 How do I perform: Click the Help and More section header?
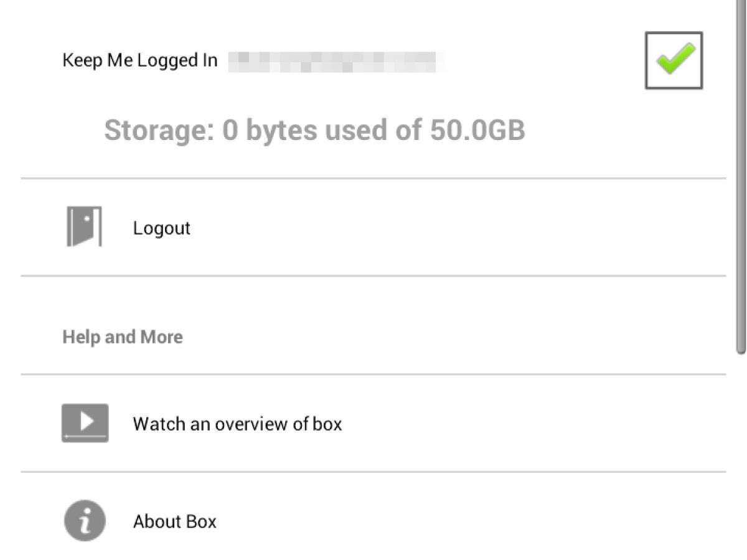tap(123, 337)
